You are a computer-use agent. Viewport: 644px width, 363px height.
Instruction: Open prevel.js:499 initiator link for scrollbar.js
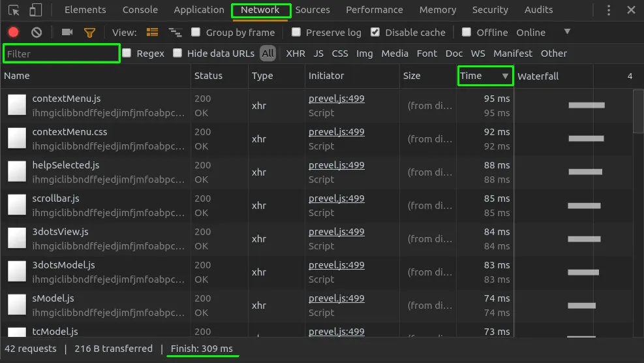click(337, 198)
